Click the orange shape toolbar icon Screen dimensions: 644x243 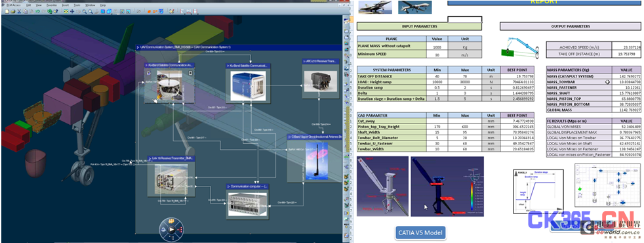(149, 12)
